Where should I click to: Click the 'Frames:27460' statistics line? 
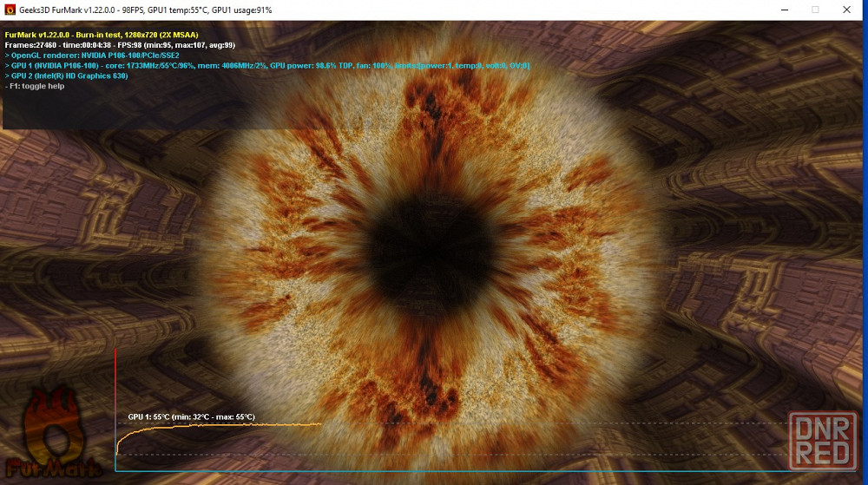pyautogui.click(x=120, y=45)
